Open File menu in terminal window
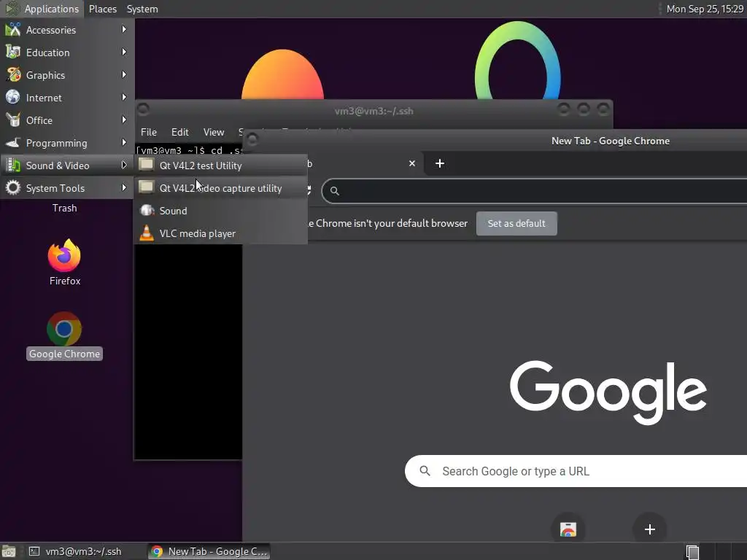The image size is (747, 560). [x=149, y=132]
